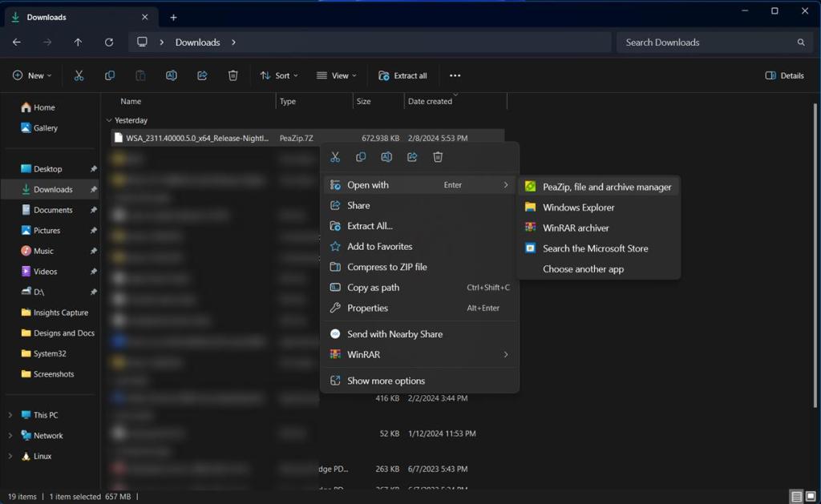Click the Copy icon in the toolbar
The width and height of the screenshot is (821, 504).
click(109, 75)
